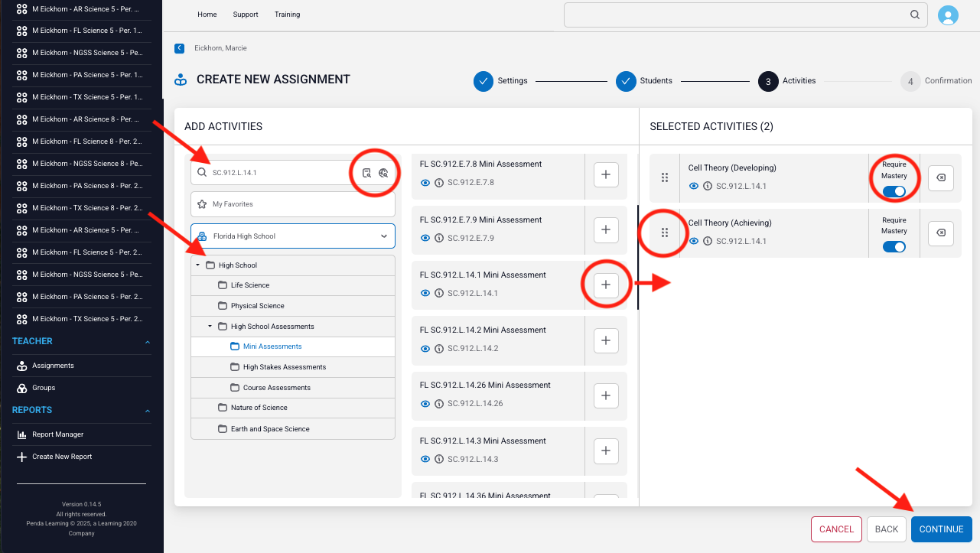The height and width of the screenshot is (553, 980).
Task: Collapse the TEACHER sidebar section
Action: point(148,342)
